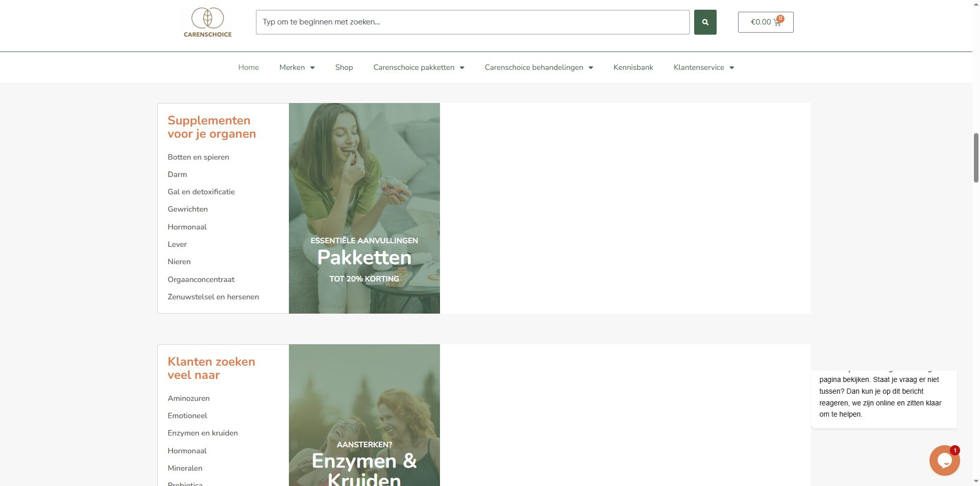Open the shopping cart showing €0.00
Viewport: 980px width, 486px height.
coord(765,22)
